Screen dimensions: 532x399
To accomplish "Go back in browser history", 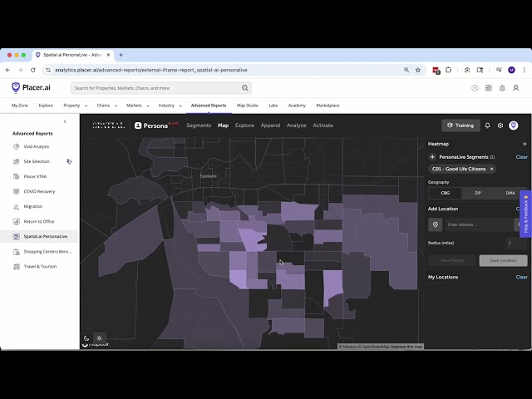I will pos(7,70).
